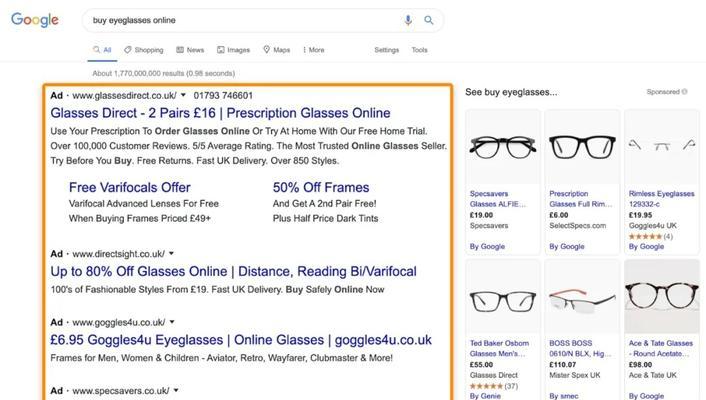The image size is (706, 400).
Task: Click Ace & Tate Glasses Round Acetate title
Action: click(x=661, y=348)
